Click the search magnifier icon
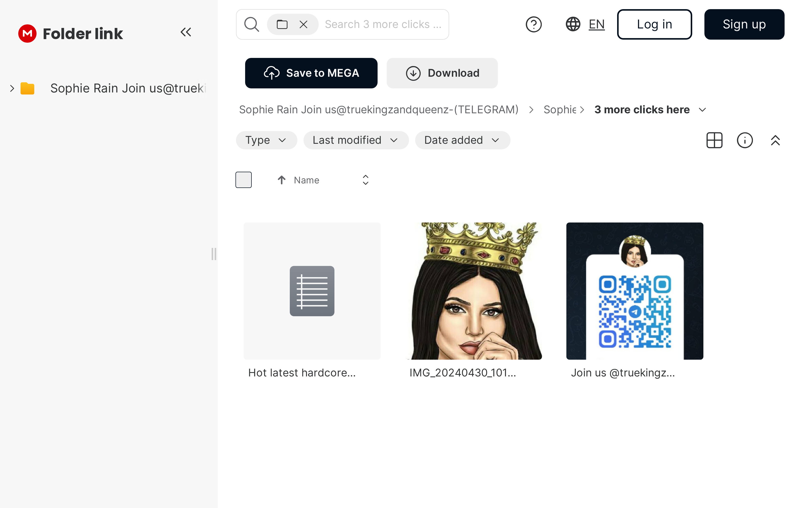This screenshot has width=812, height=508. click(x=252, y=25)
